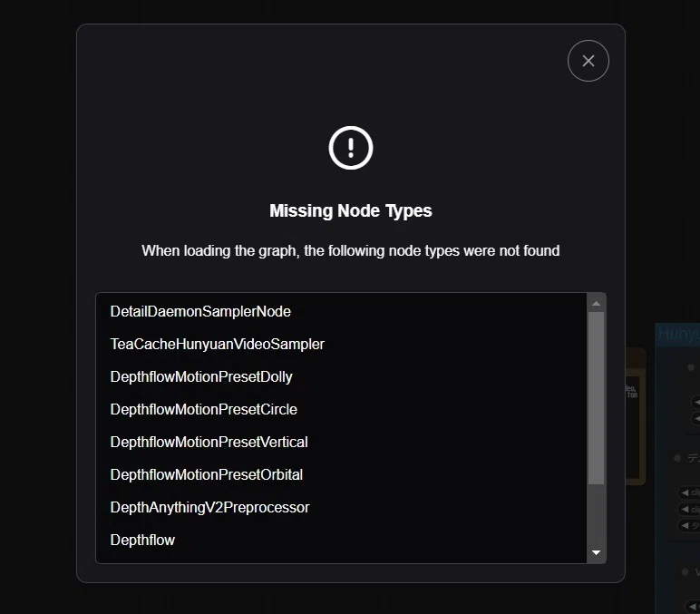Select the Depthflow list entry
This screenshot has width=700, height=614.
coord(142,540)
